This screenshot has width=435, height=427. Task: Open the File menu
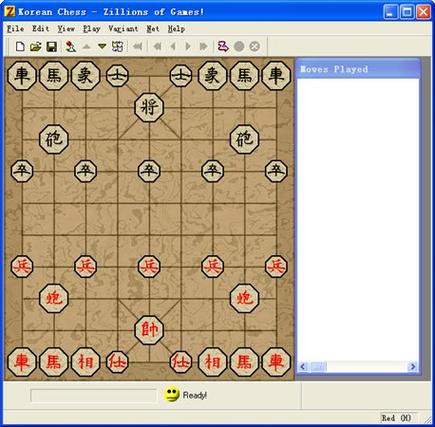click(15, 29)
